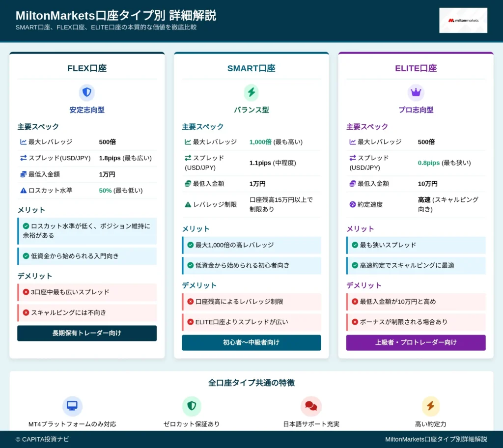Click the orange bolt icon above 高い約定力
The height and width of the screenshot is (448, 503).
coord(430,406)
